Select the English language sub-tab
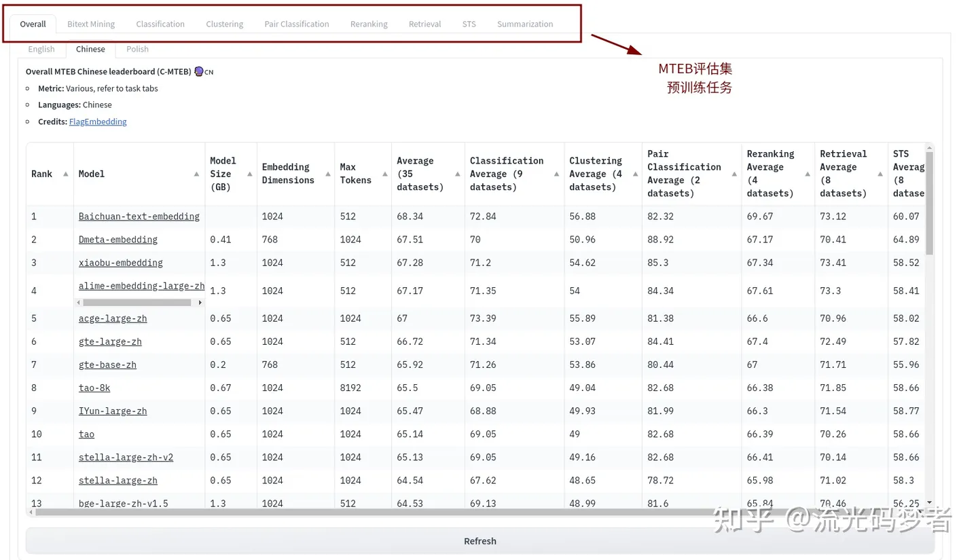The image size is (978, 560). [x=41, y=49]
